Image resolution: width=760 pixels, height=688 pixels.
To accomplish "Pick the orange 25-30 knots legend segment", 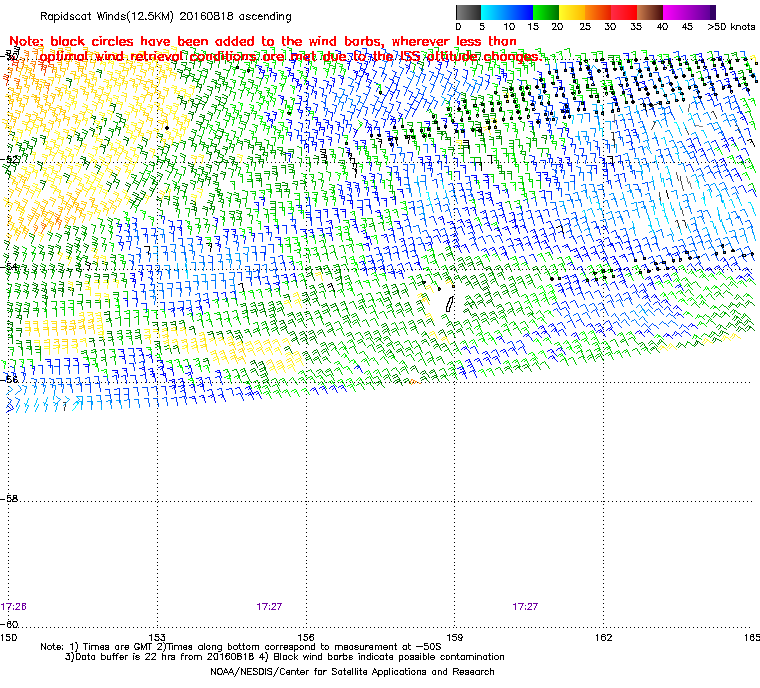I will tap(598, 12).
